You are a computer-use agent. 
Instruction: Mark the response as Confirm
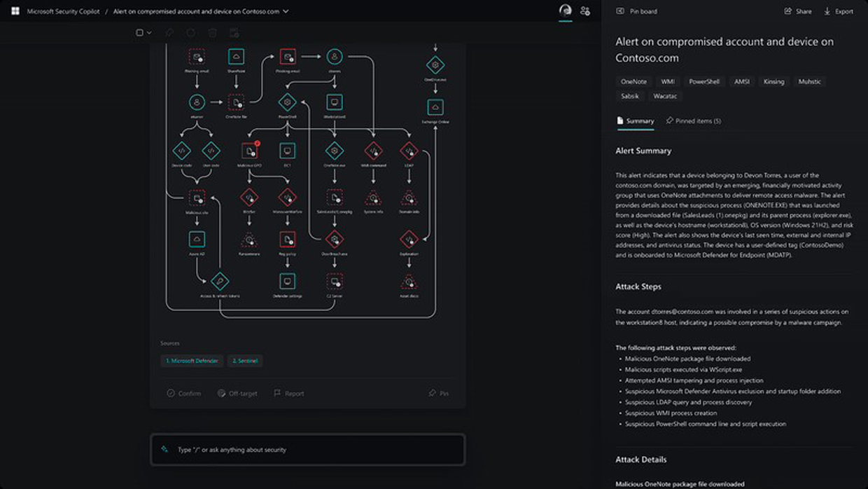(x=184, y=393)
